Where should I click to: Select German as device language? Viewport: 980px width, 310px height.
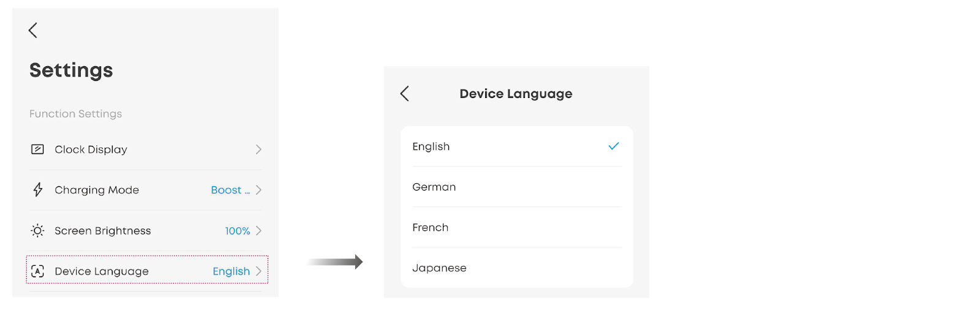[434, 187]
